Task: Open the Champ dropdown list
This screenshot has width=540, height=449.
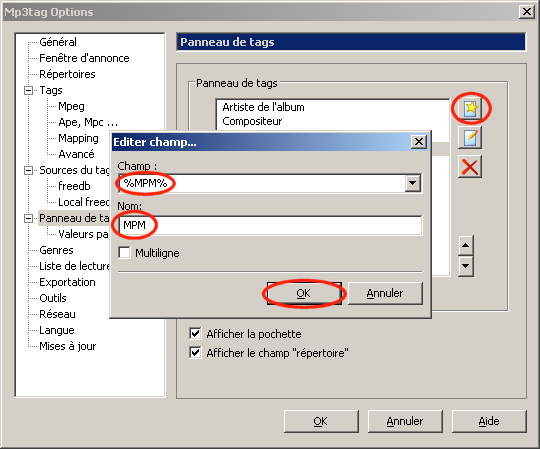Action: (x=412, y=183)
